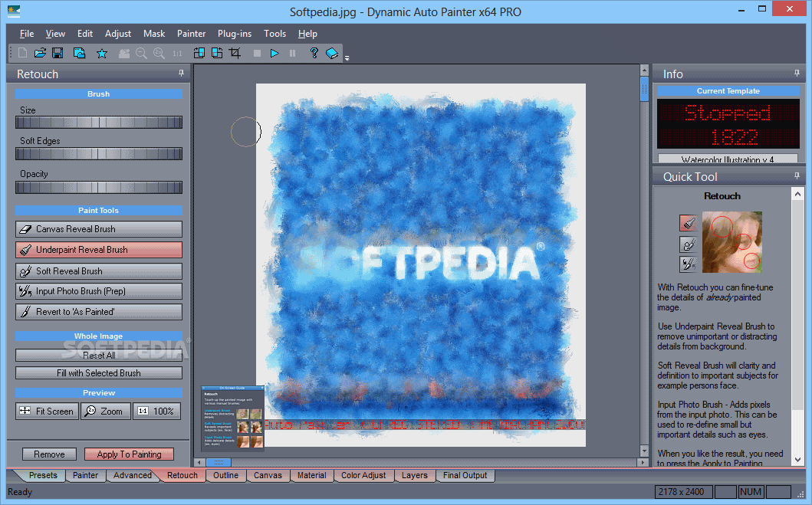Click the greyed-out toolbox icon in toolbar
Image resolution: width=812 pixels, height=505 pixels.
coord(124,54)
